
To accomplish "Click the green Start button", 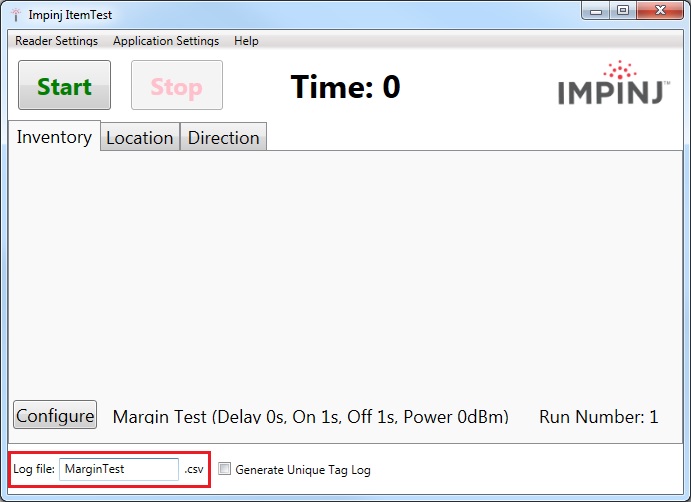I will [x=64, y=85].
